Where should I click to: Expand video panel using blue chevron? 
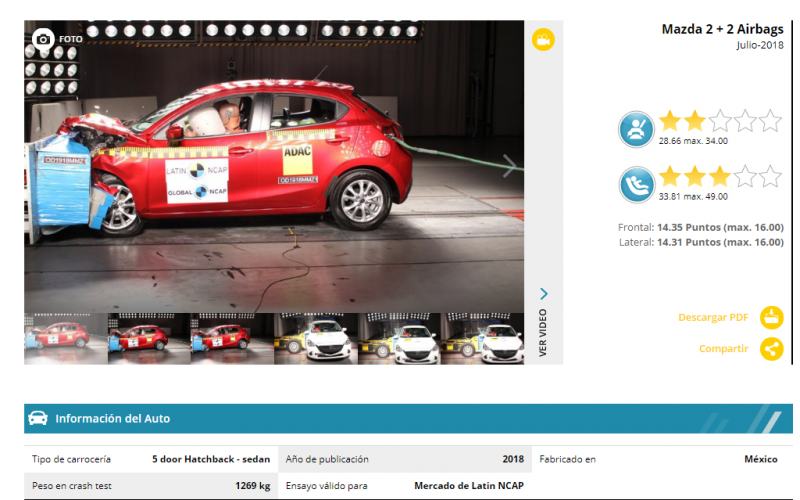[x=543, y=294]
